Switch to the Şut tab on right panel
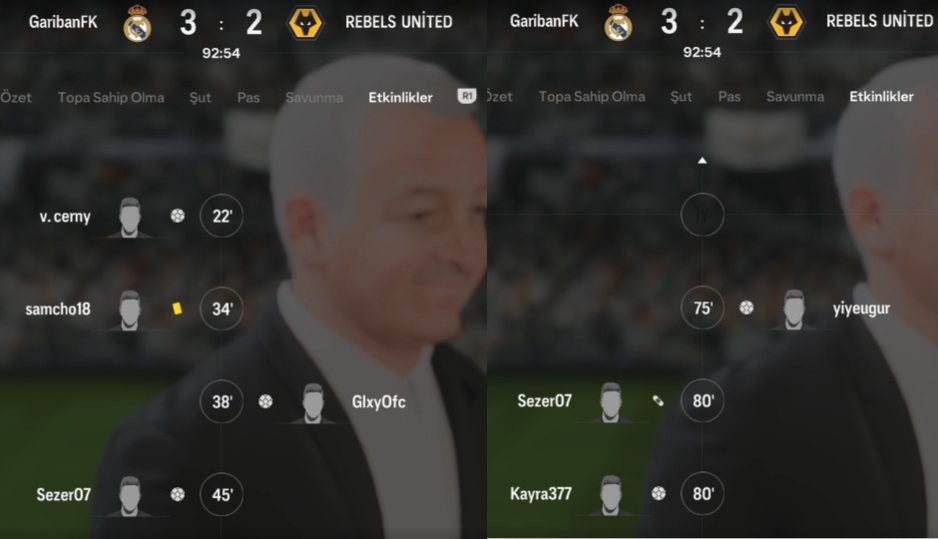This screenshot has height=539, width=938. tap(681, 96)
